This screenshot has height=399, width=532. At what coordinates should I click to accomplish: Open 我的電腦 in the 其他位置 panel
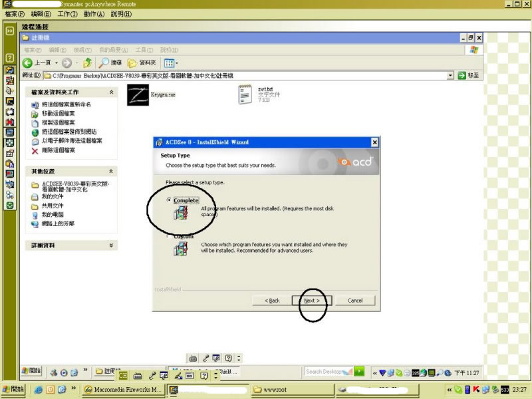(53, 214)
